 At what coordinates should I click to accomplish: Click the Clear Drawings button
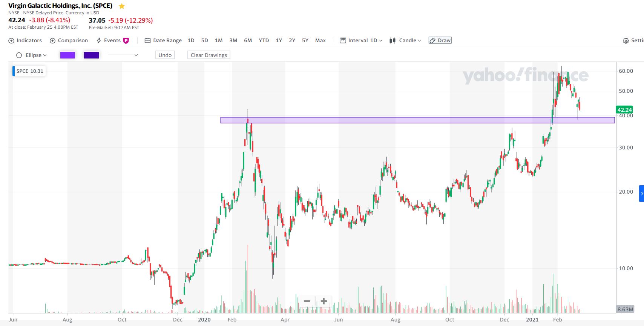tap(209, 55)
